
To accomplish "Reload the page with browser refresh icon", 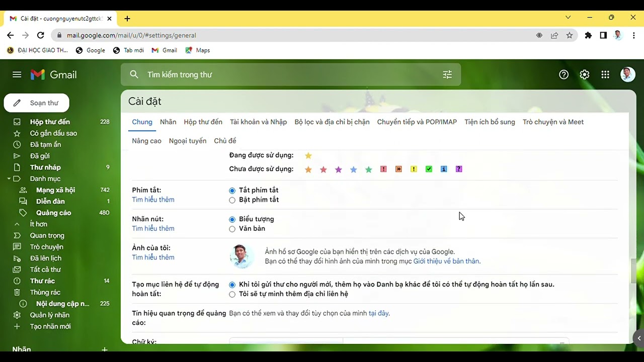I will click(41, 35).
